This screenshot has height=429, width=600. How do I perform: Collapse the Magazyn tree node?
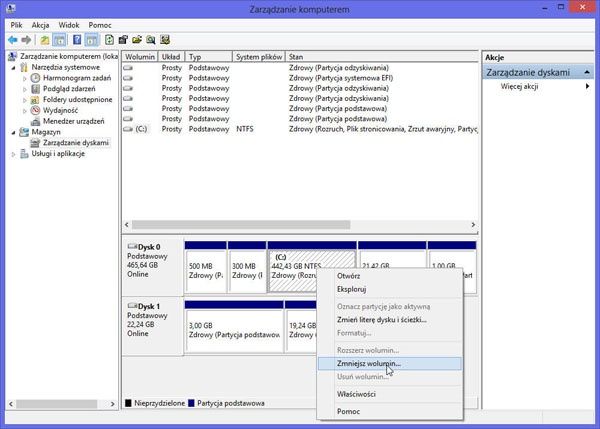[x=13, y=132]
